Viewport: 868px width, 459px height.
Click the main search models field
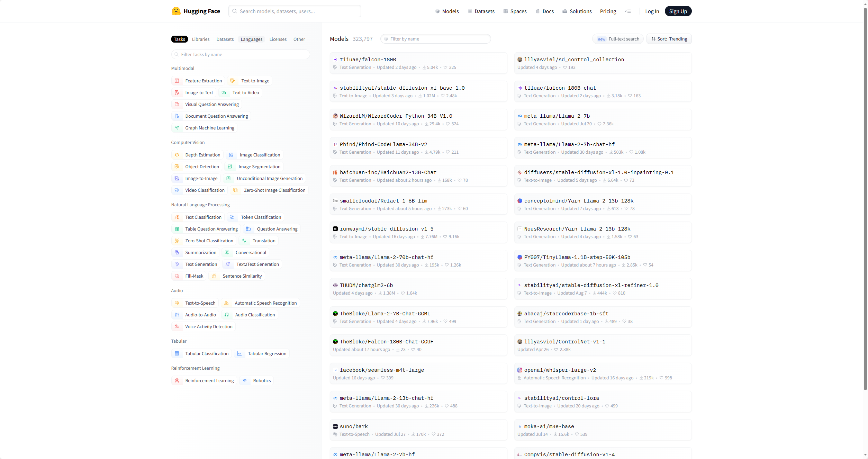295,11
